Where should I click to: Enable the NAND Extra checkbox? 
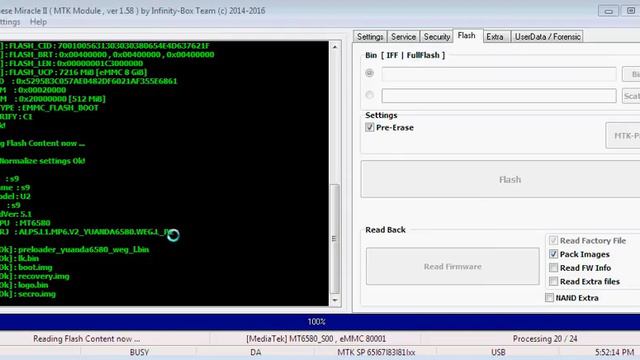pyautogui.click(x=549, y=298)
